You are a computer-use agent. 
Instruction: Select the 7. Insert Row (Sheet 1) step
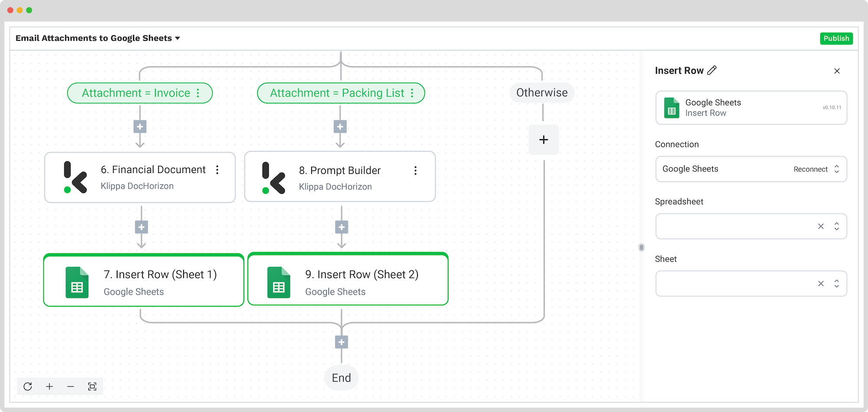144,280
